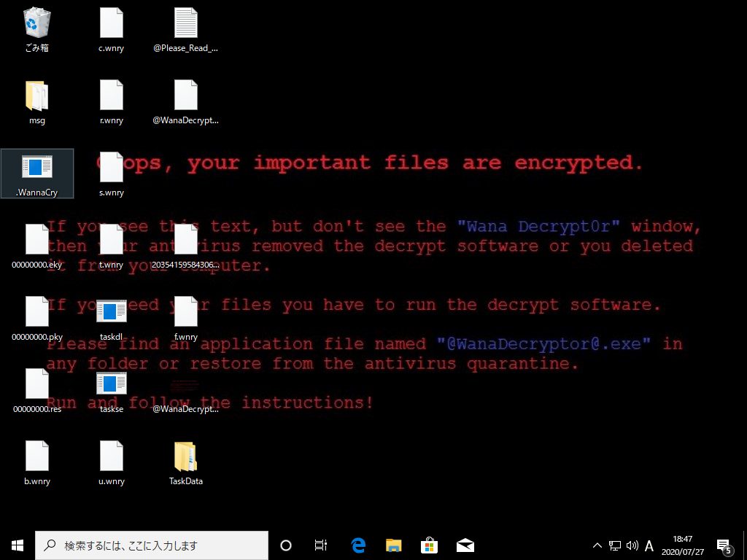Screen dimensions: 747x560
Task: Select the 00000000.eky file icon
Action: click(x=37, y=239)
